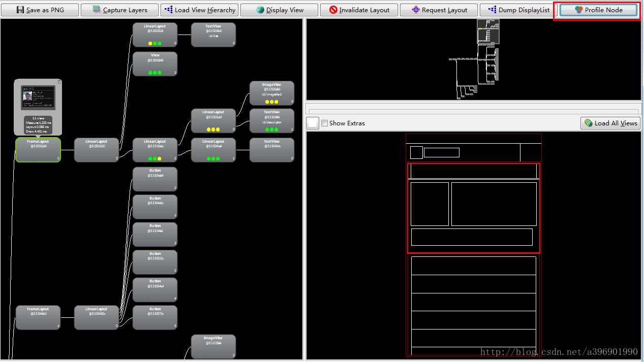Select LinearLayout node with yellow-green-green dots
The height and width of the screenshot is (362, 644).
155,35
